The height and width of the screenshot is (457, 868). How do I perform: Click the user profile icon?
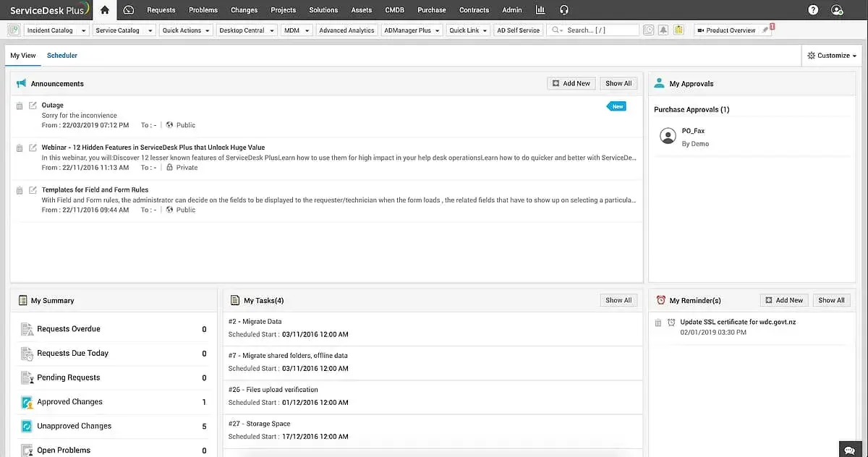point(837,10)
